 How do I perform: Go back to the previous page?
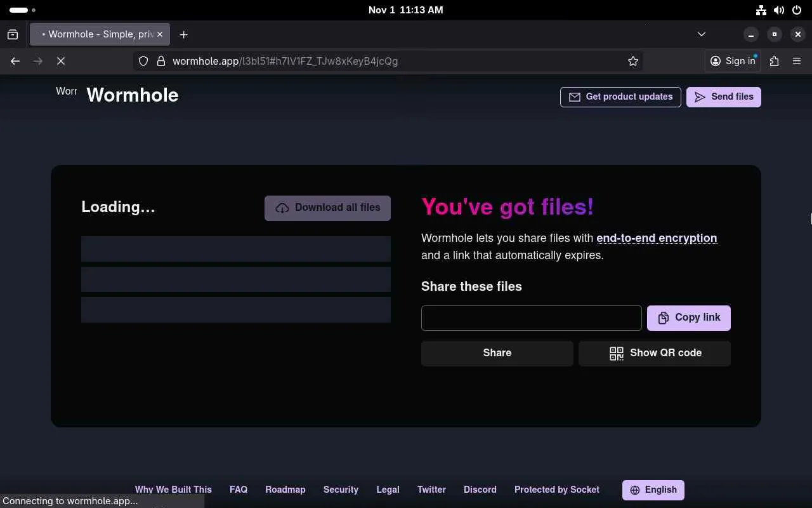[x=15, y=61]
